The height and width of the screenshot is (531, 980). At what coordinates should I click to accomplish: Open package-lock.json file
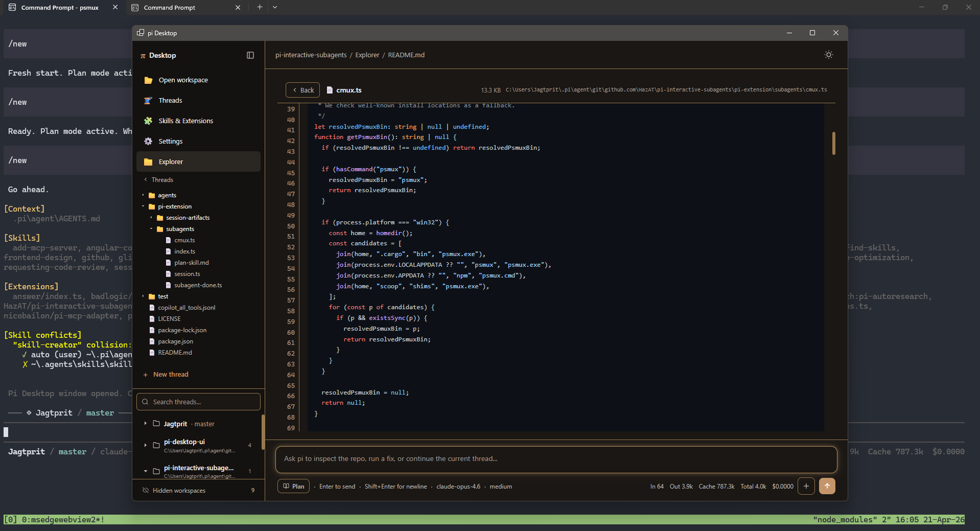pos(182,330)
